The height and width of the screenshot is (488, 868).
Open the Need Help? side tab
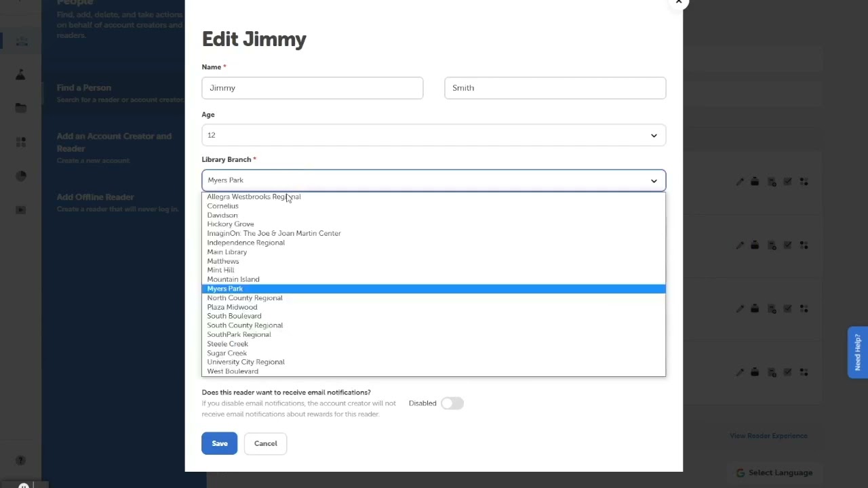857,352
